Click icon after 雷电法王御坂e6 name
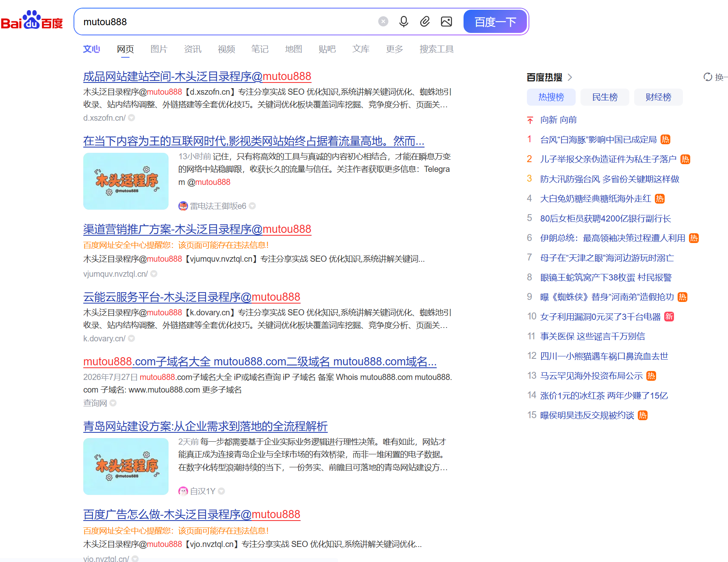 tap(252, 206)
